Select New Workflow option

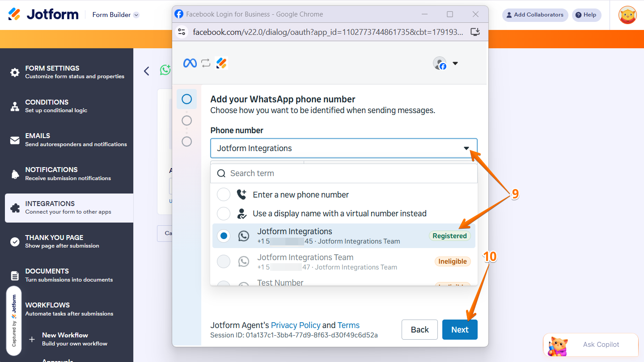[x=75, y=339]
